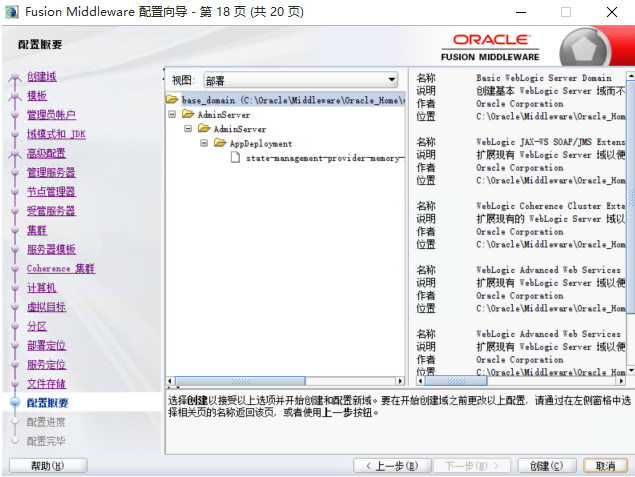
Task: Click the details panel horizontal scrollbar thumb
Action: click(x=456, y=381)
